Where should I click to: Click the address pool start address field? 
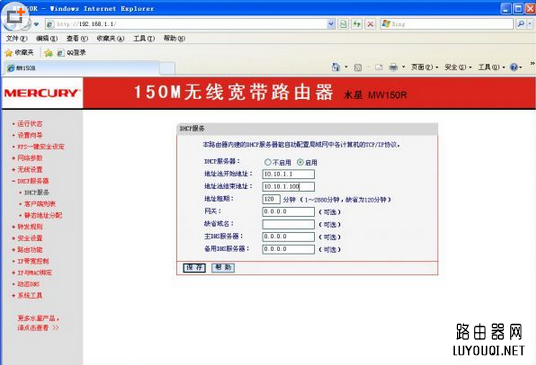click(x=289, y=174)
